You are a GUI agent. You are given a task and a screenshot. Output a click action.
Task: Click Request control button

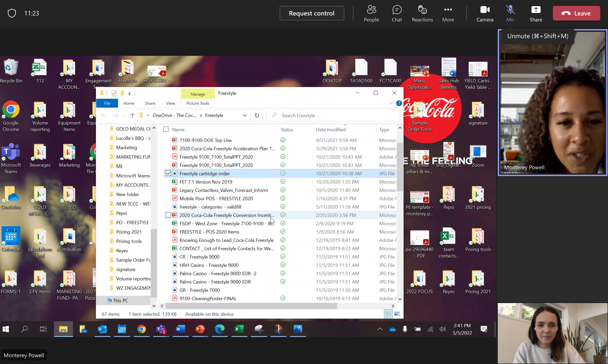pyautogui.click(x=312, y=13)
